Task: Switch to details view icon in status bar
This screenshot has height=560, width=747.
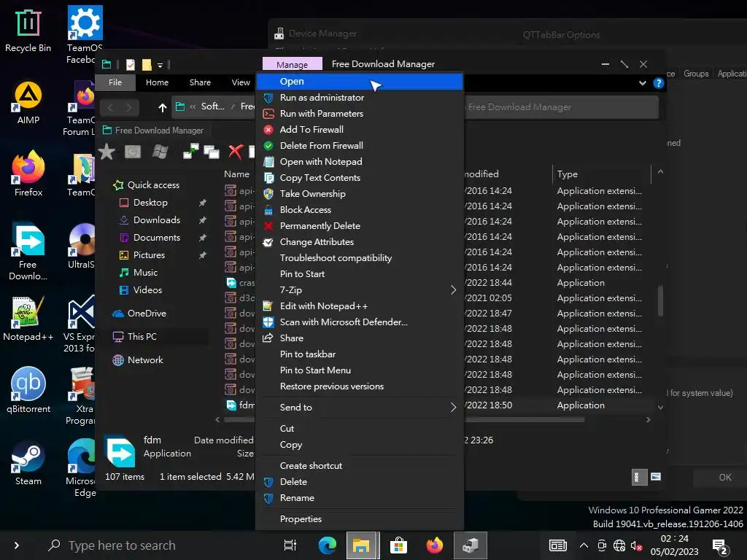Action: point(639,477)
